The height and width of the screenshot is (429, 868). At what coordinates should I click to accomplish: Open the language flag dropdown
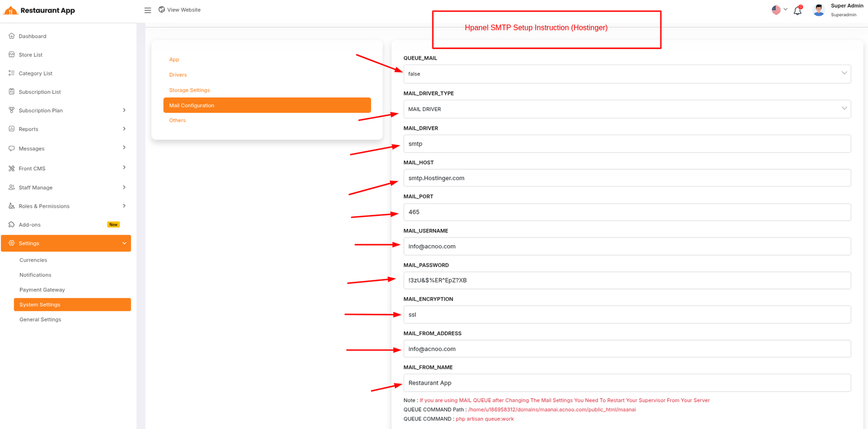point(779,10)
